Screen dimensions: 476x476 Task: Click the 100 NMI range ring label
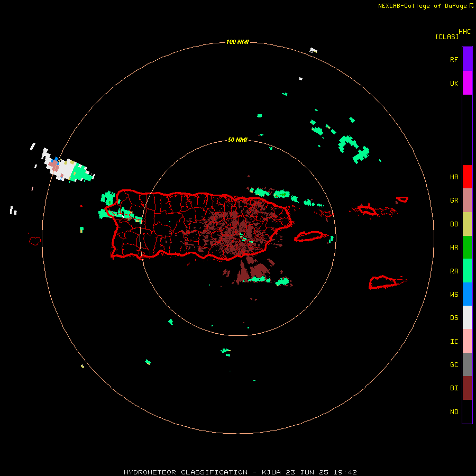237,42
